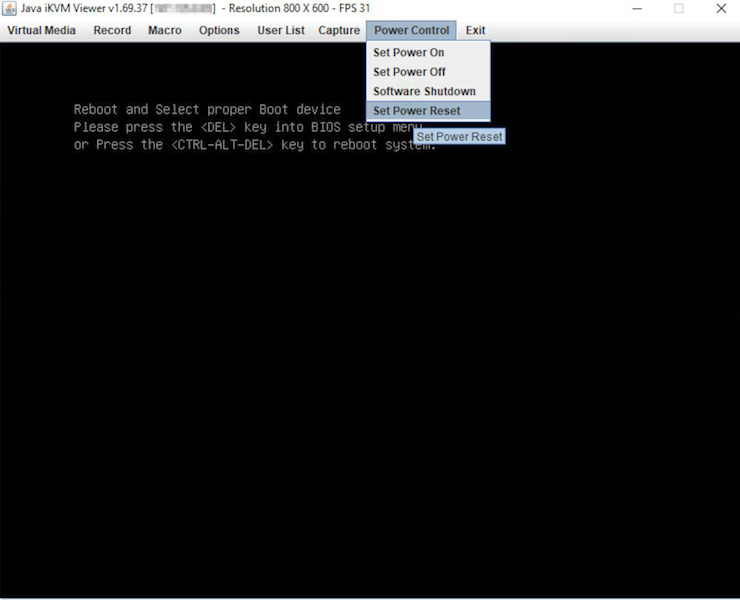Close the iKVM Viewer window
This screenshot has height=600, width=740.
721,8
